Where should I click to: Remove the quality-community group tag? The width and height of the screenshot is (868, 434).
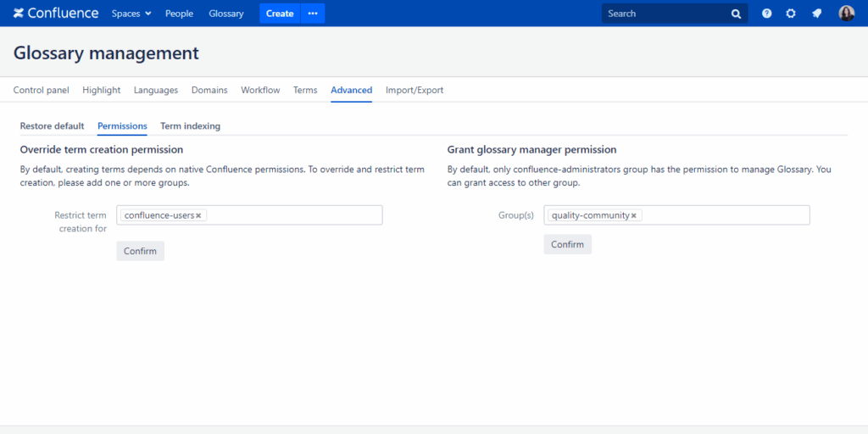(633, 215)
